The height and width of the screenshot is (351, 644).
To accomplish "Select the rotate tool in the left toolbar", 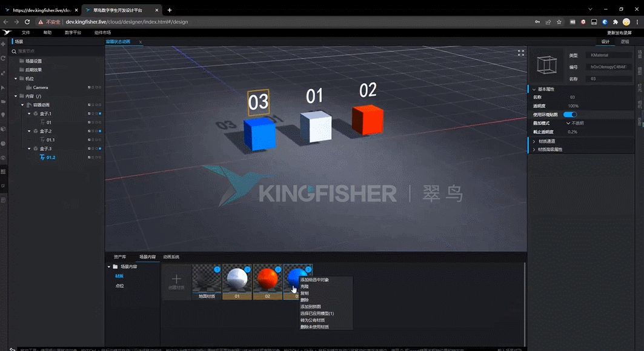I will pyautogui.click(x=3, y=58).
